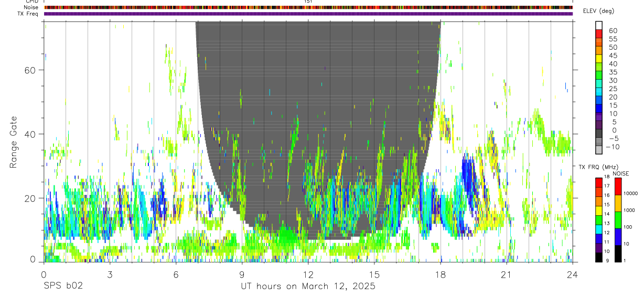644x297 pixels.
Task: Click the purple 5-degree ELEV swatch
Action: pyautogui.click(x=599, y=125)
